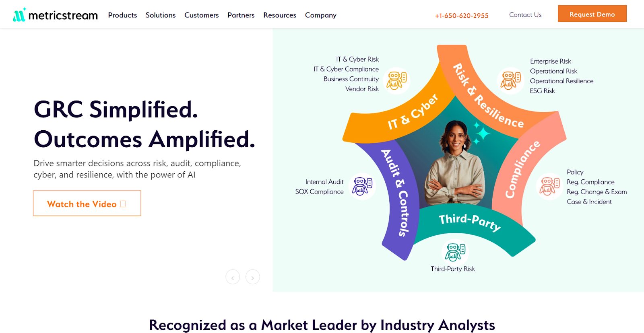Open the Products menu
This screenshot has width=644, height=333.
(x=122, y=15)
